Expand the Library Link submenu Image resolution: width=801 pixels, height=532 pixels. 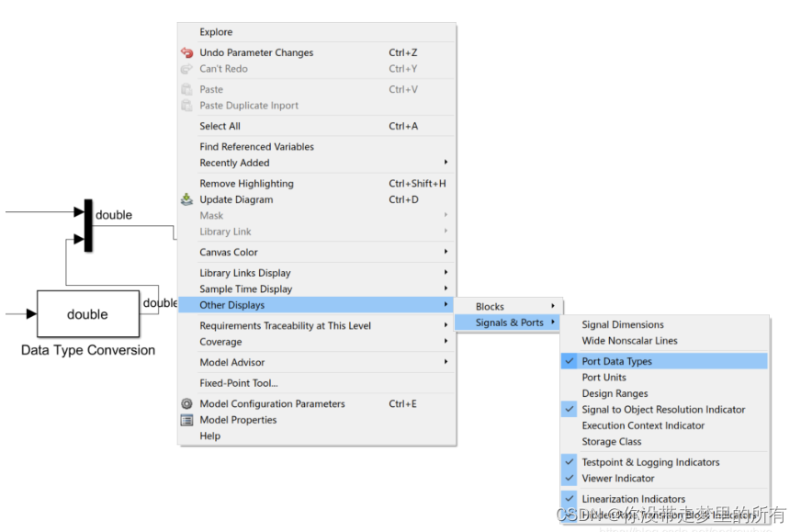[317, 232]
